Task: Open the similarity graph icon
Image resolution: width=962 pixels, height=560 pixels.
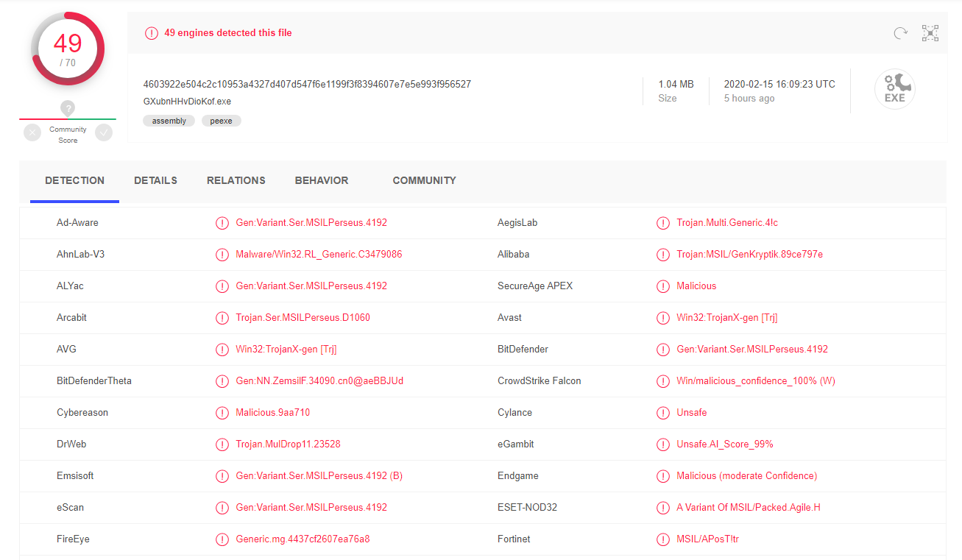Action: 930,33
